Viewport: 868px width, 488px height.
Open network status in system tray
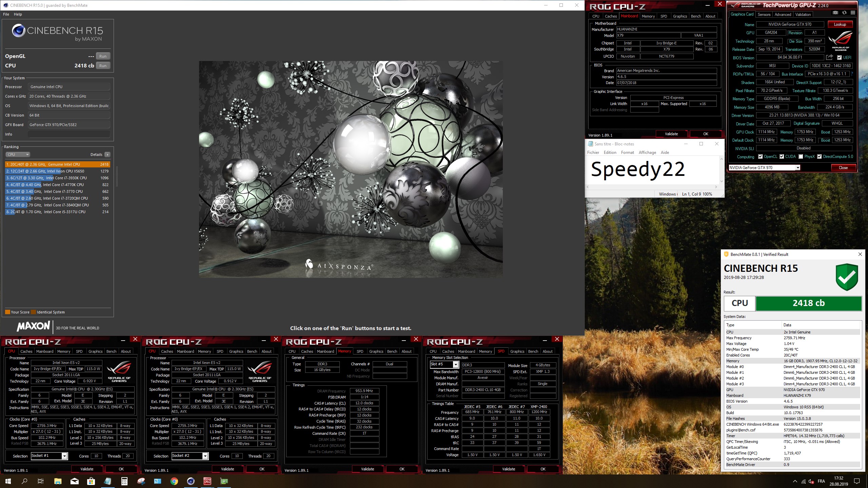804,481
